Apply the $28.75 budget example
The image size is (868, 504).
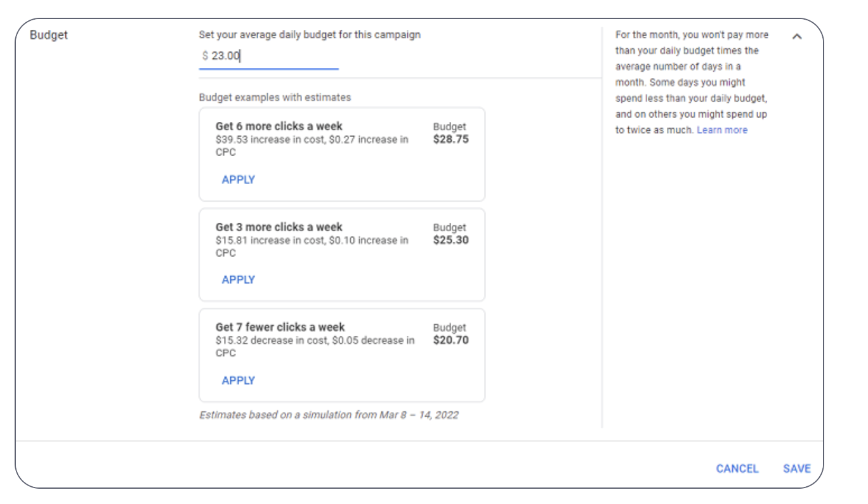(x=238, y=180)
